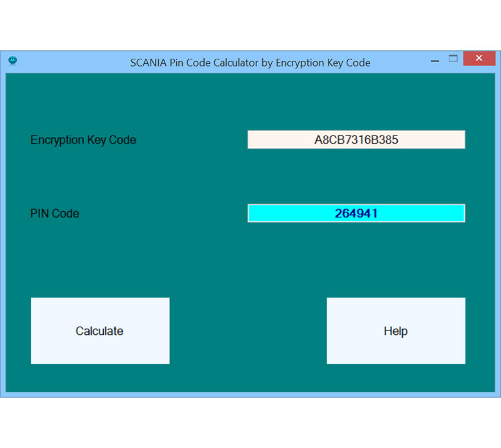Place cursor on the A8CB7316B385 text
The width and height of the screenshot is (501, 448).
[356, 140]
